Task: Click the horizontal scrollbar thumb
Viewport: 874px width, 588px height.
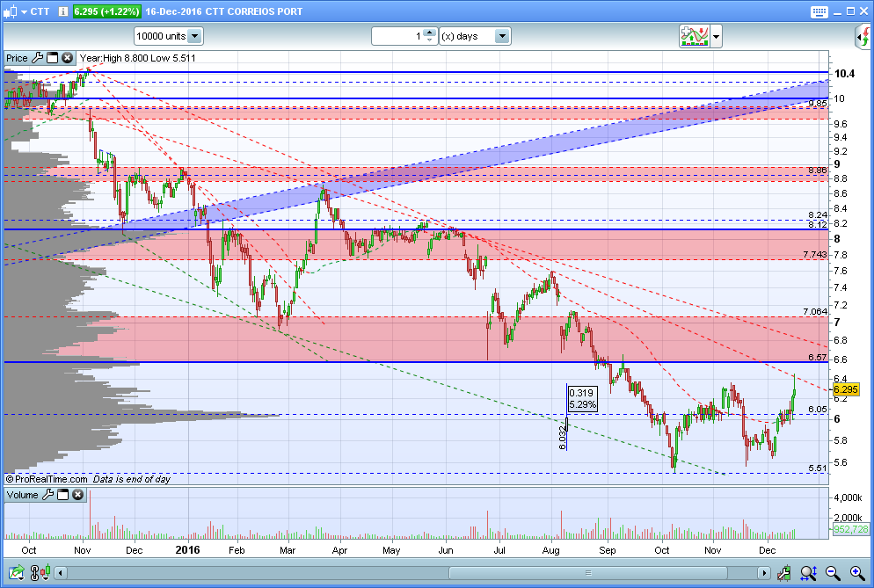Action: (x=588, y=572)
